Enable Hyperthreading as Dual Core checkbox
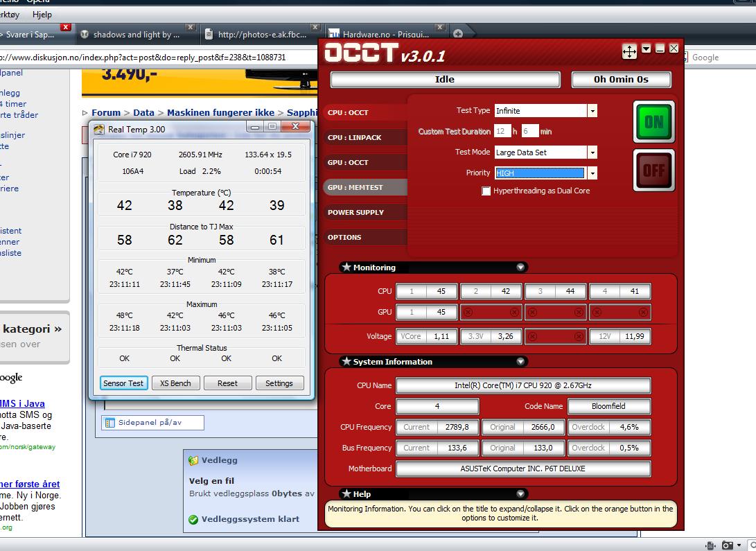Viewport: 756px width, 551px height. (x=486, y=191)
